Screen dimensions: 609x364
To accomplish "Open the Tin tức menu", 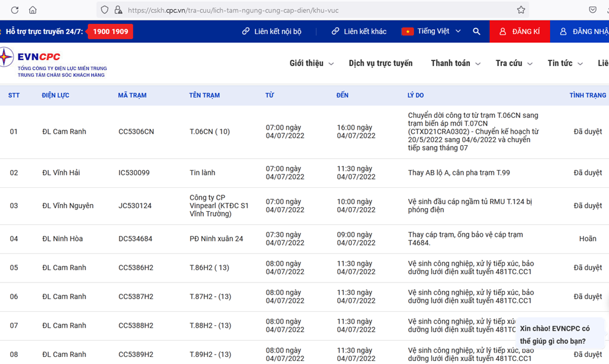I will tap(564, 64).
